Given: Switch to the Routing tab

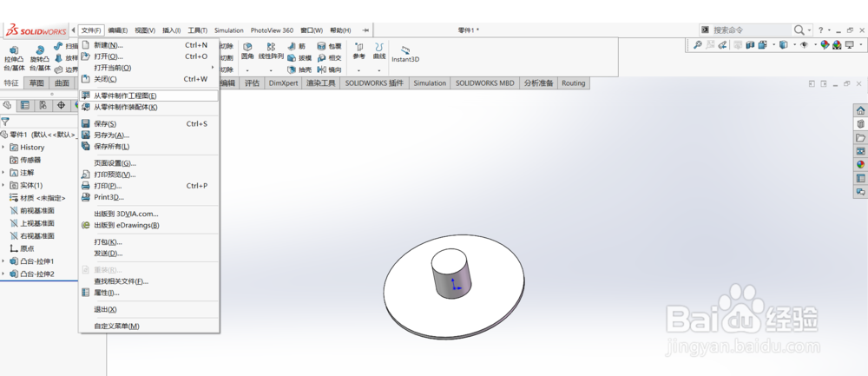Looking at the screenshot, I should (573, 83).
